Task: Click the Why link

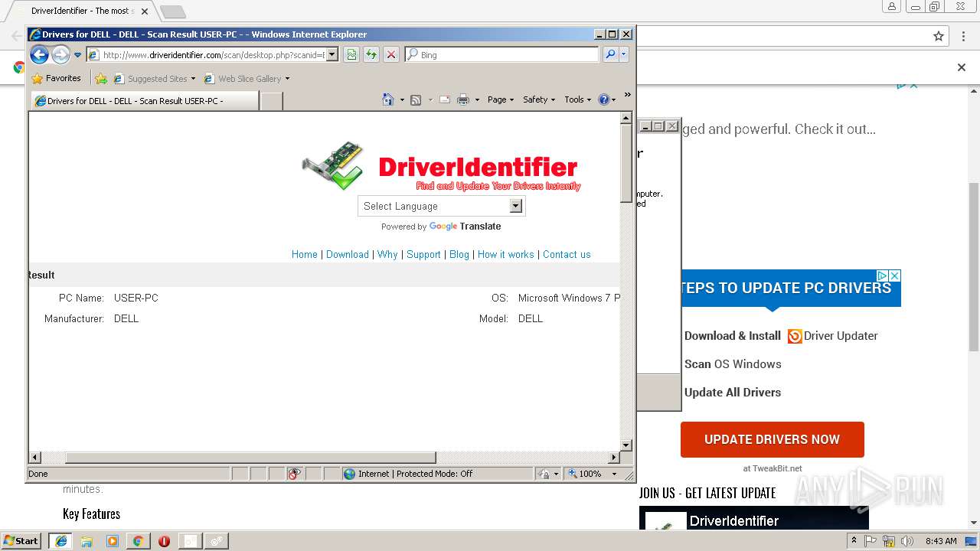Action: click(387, 254)
